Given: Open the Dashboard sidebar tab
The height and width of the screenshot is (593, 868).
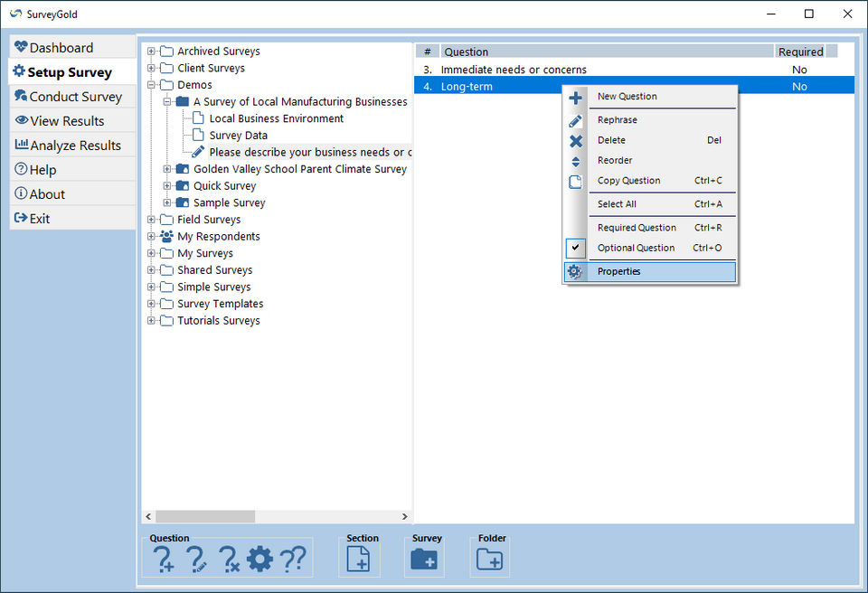Looking at the screenshot, I should pyautogui.click(x=72, y=48).
